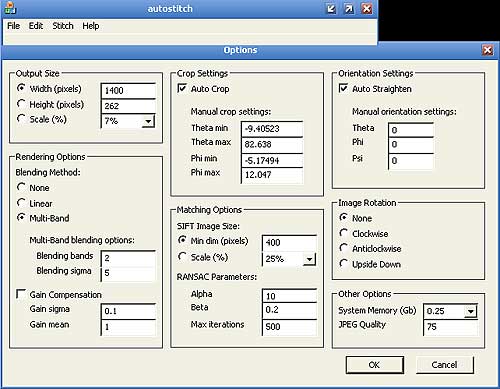
Task: Click the maximize arrow icon on autostitch window
Action: coord(349,9)
